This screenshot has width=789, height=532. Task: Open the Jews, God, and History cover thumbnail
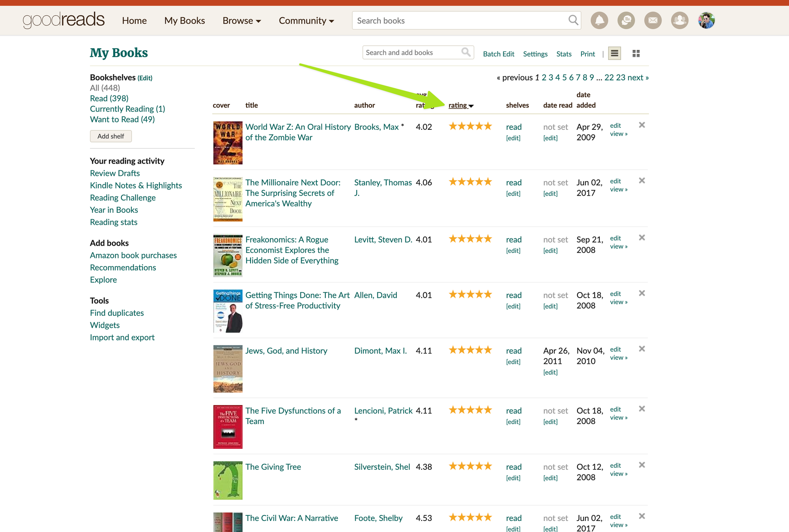(x=228, y=369)
